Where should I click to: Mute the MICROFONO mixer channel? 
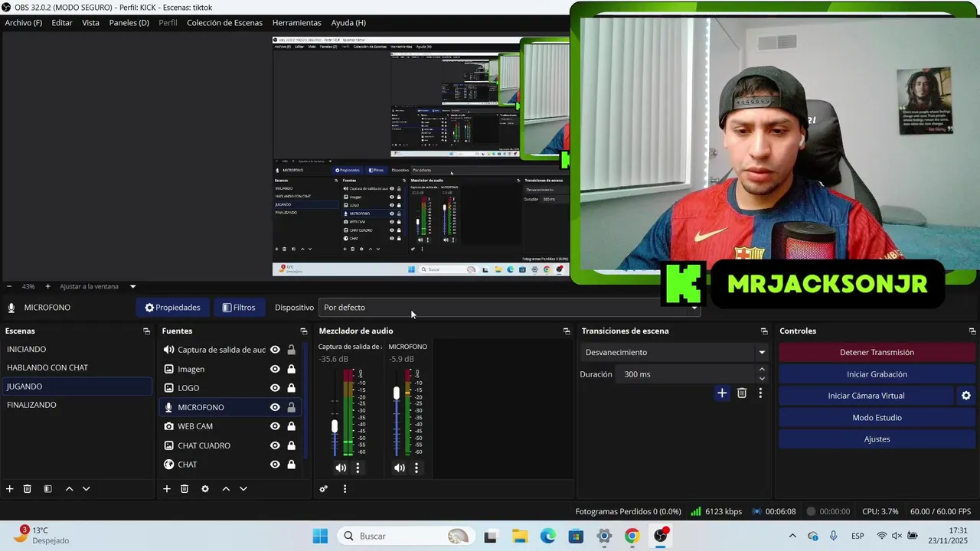(x=400, y=468)
